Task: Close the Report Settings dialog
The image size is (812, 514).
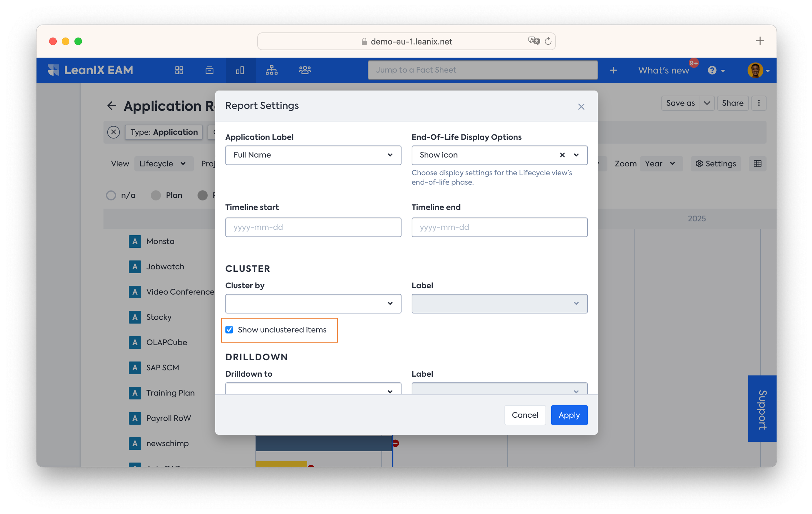Action: click(x=581, y=107)
